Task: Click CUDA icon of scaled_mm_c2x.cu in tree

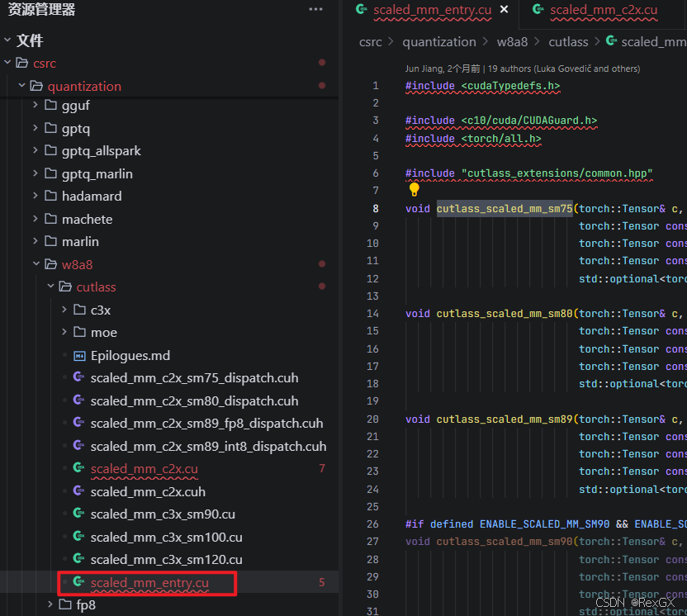Action: pos(79,468)
